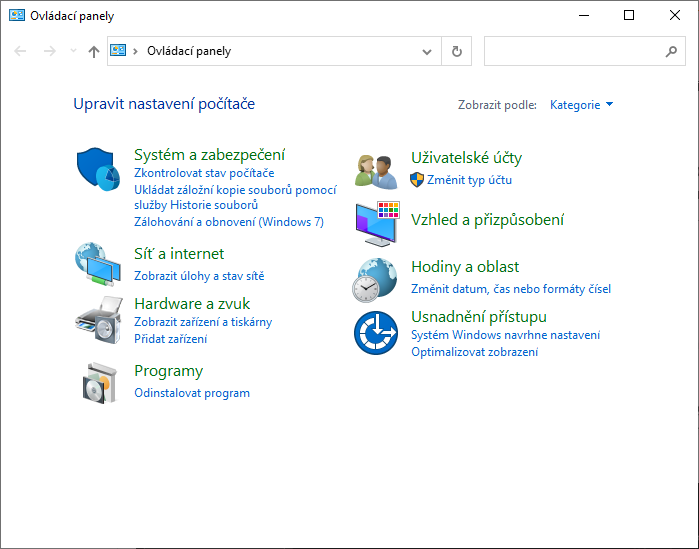Expand the address bar history dropdown
699x549 pixels.
[427, 52]
